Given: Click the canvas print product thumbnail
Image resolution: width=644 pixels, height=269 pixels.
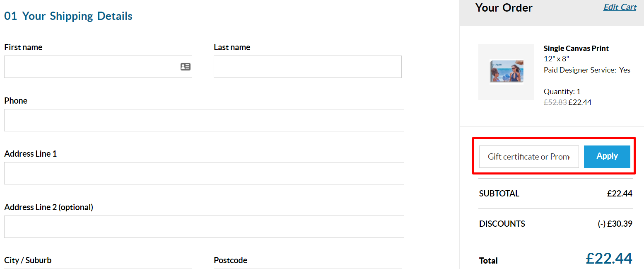Looking at the screenshot, I should point(506,72).
